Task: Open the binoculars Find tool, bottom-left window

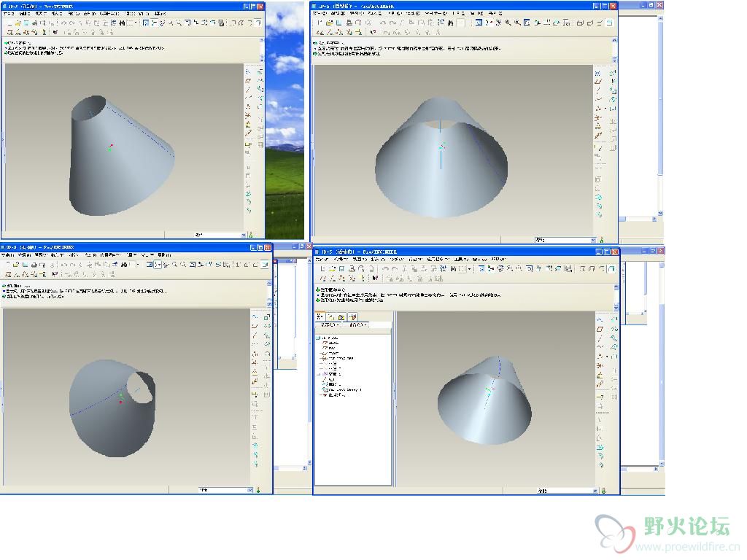Action: 124,265
